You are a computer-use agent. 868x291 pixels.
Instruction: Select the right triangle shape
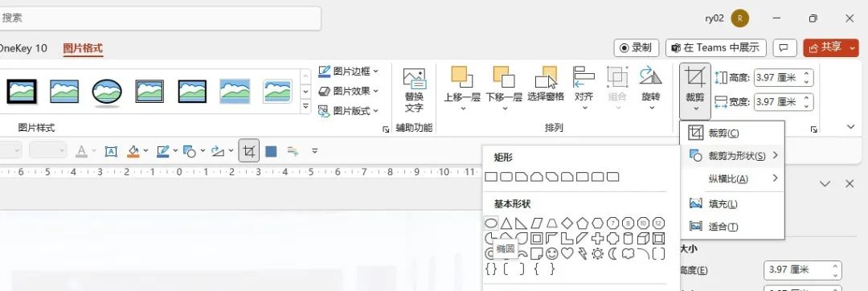pos(521,223)
